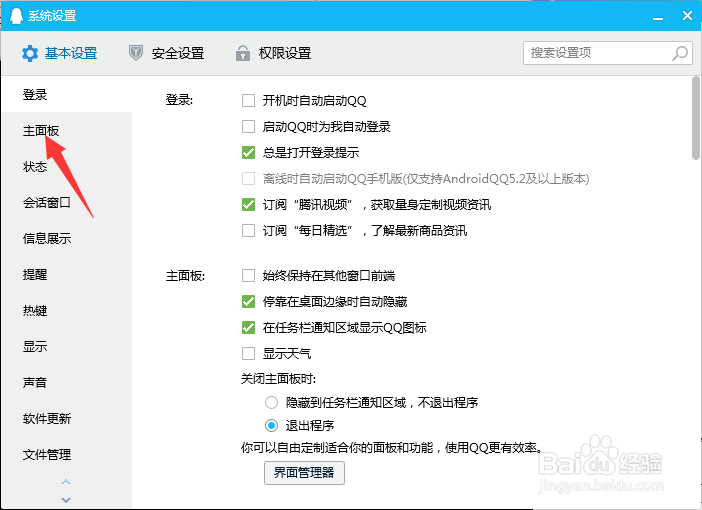Select 状态 in the sidebar
The image size is (702, 510).
(x=35, y=167)
